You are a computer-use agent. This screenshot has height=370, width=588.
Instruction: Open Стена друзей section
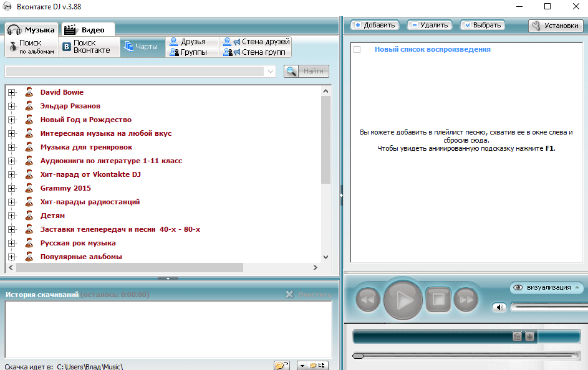coord(256,42)
